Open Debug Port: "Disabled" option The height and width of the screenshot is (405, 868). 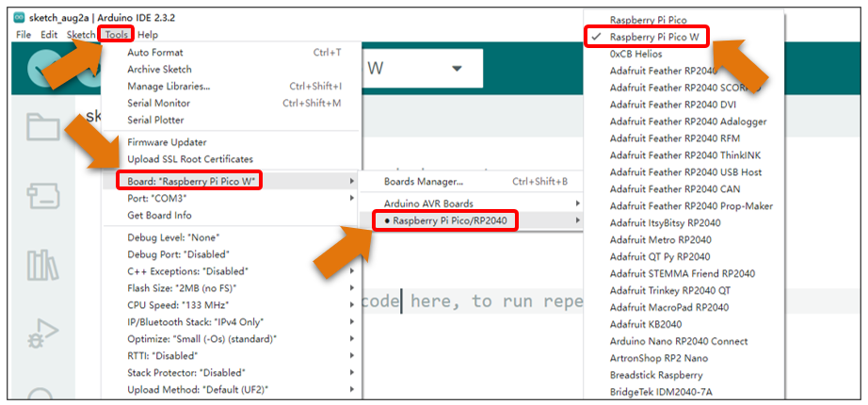[x=232, y=254]
